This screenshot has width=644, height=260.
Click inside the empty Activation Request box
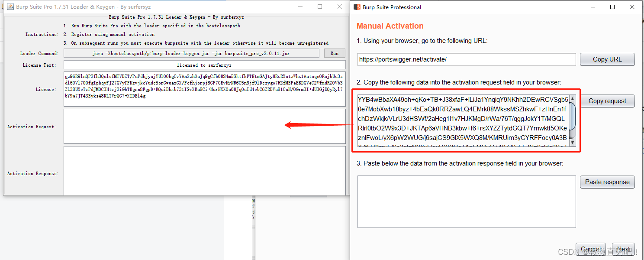pos(204,126)
